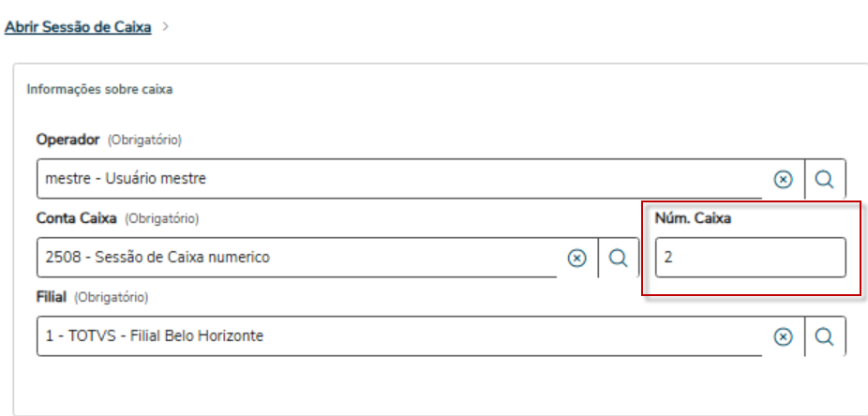Click the Conta Caixa field label
This screenshot has width=868, height=416.
point(76,218)
